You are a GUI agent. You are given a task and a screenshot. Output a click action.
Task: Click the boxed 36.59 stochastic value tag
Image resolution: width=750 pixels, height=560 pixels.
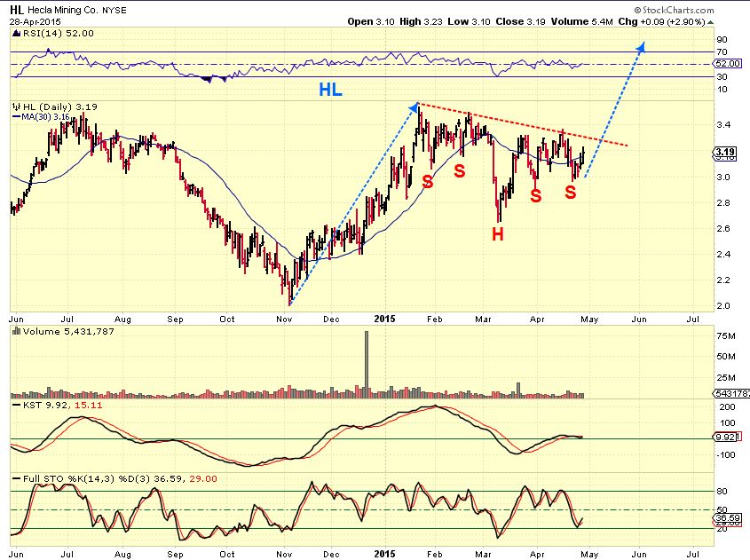pyautogui.click(x=728, y=518)
